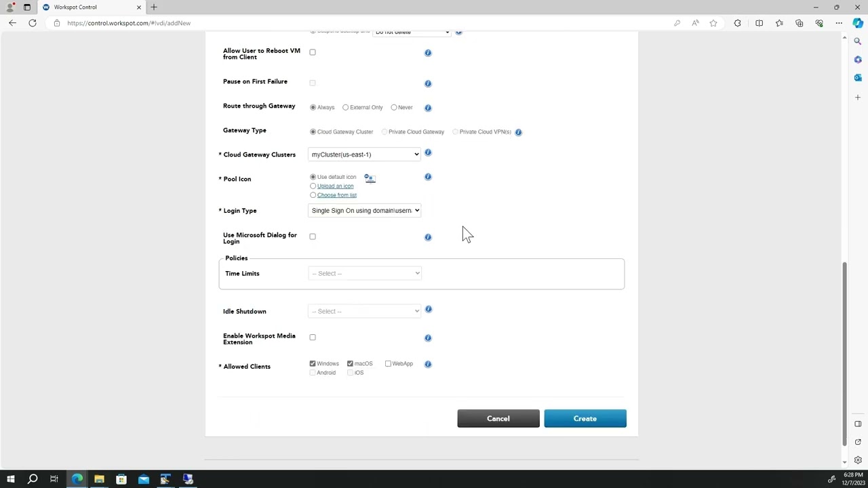
Task: Open sidebar Search magnifier icon
Action: (x=858, y=41)
